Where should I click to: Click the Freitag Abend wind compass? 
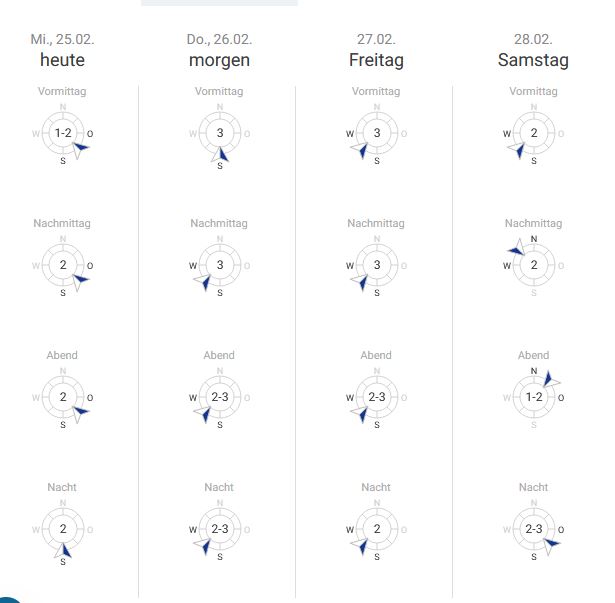click(x=377, y=397)
